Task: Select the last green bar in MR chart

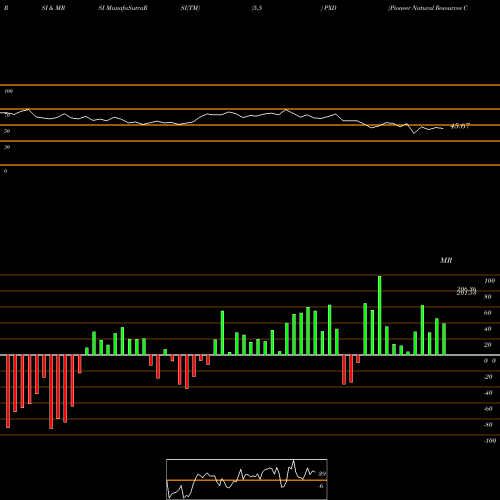Action: coord(444,339)
